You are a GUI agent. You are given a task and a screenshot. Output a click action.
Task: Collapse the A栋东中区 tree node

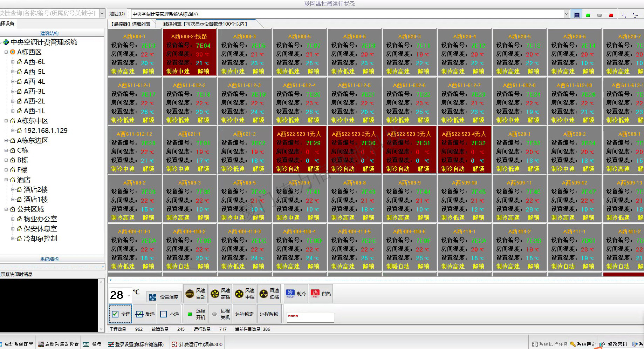tap(6, 121)
